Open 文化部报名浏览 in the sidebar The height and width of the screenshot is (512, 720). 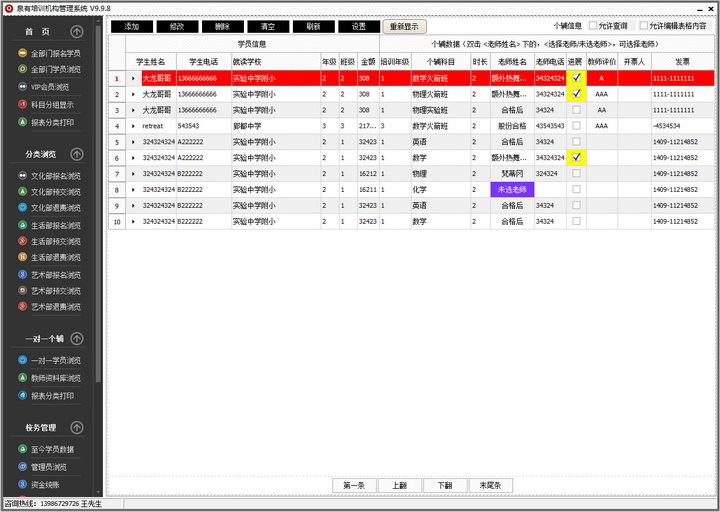tap(50, 176)
